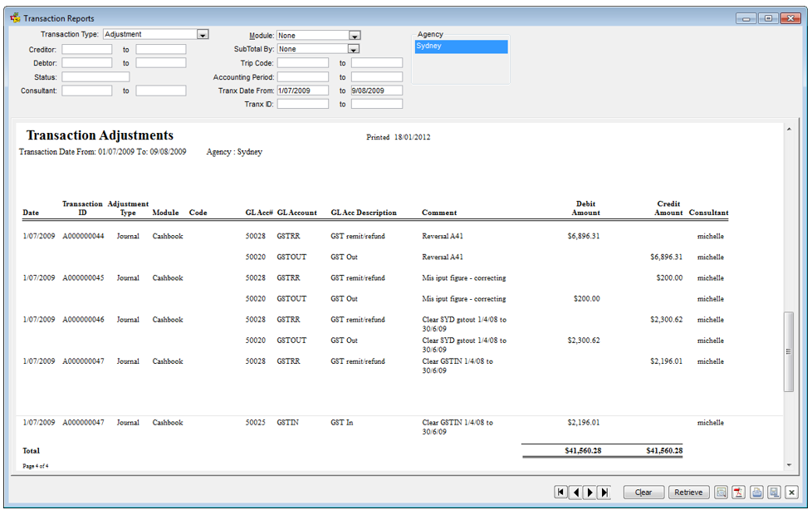The height and width of the screenshot is (510, 812).
Task: Click the Transaction Adjustments report title
Action: tap(100, 135)
